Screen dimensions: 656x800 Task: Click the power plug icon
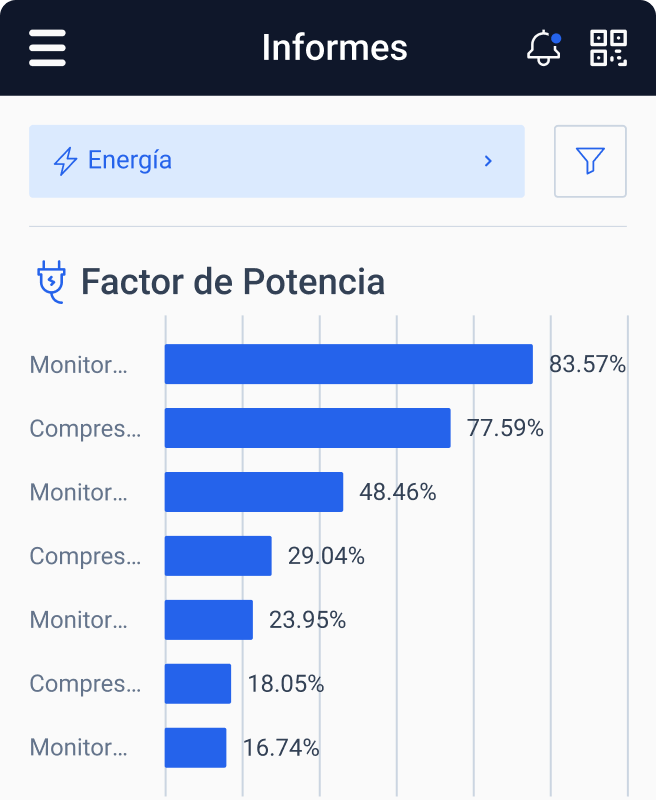coord(49,282)
